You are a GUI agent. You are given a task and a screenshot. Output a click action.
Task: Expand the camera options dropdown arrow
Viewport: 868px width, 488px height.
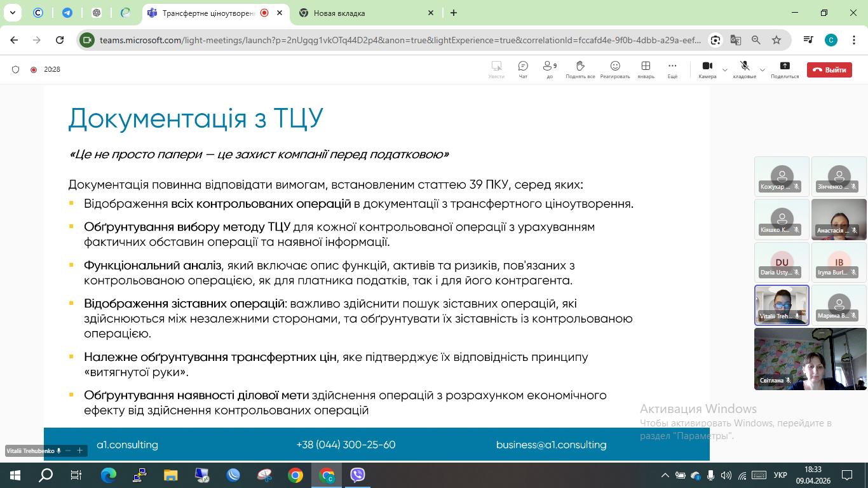(x=725, y=70)
